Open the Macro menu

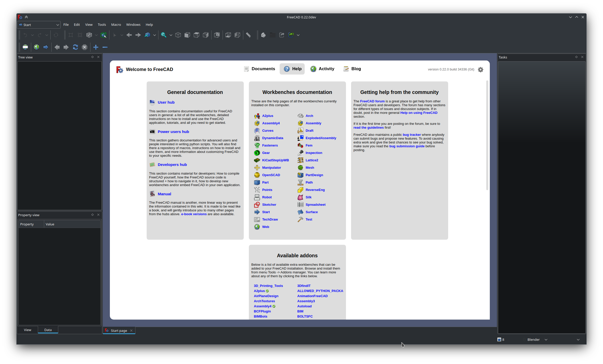click(x=116, y=25)
